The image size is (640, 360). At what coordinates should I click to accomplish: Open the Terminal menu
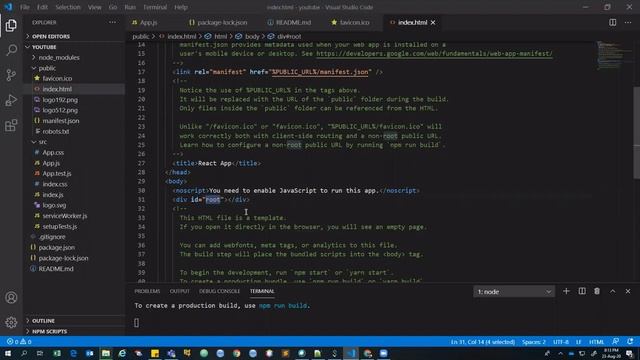(x=155, y=7)
